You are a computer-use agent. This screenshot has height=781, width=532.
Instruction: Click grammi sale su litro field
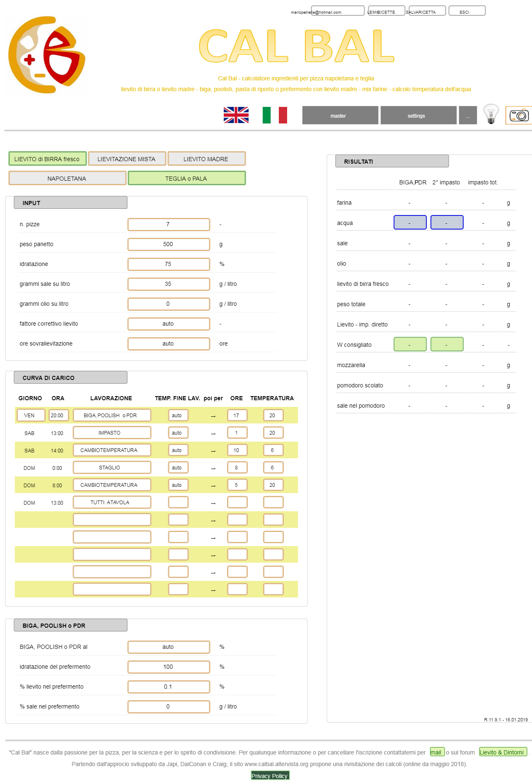click(169, 284)
